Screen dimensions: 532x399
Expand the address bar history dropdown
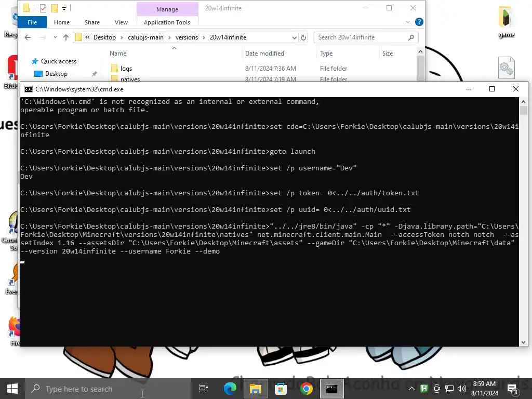point(294,37)
